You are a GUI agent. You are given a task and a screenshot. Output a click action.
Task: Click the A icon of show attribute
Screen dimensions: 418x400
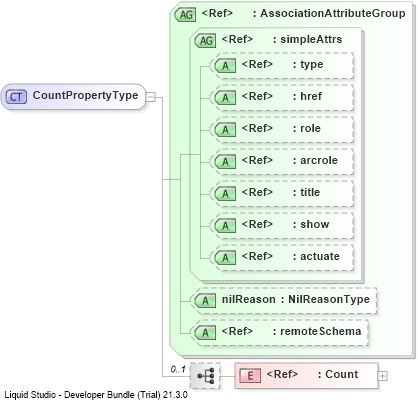pyautogui.click(x=225, y=226)
